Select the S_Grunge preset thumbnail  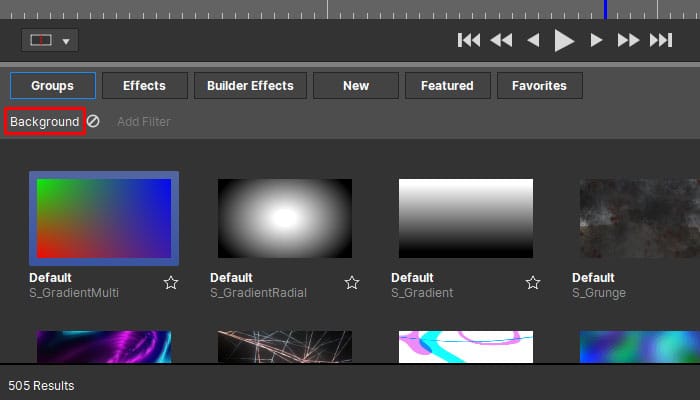click(640, 218)
